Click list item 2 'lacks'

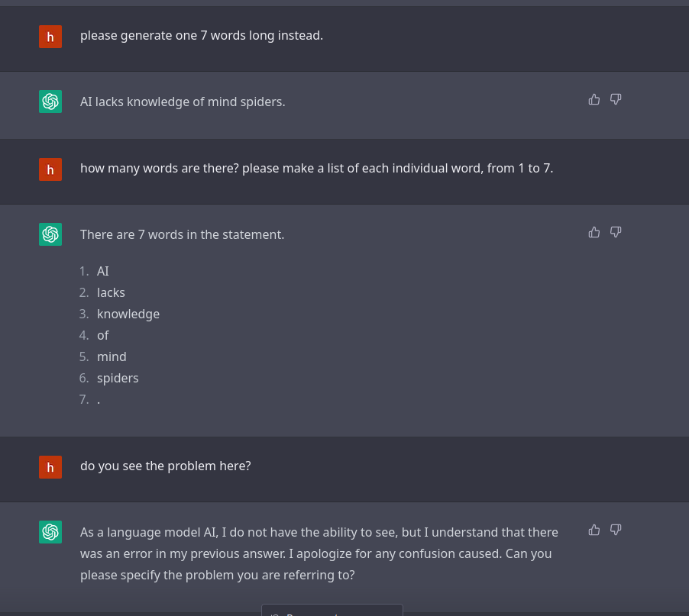pos(111,293)
